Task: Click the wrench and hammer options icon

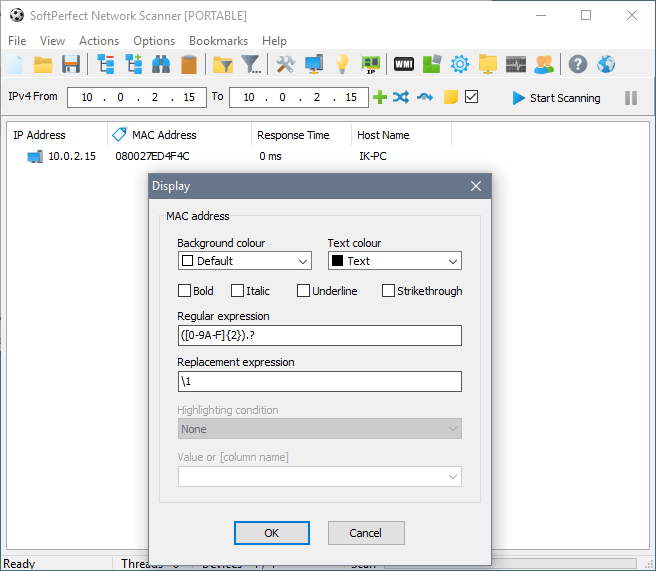Action: click(286, 64)
